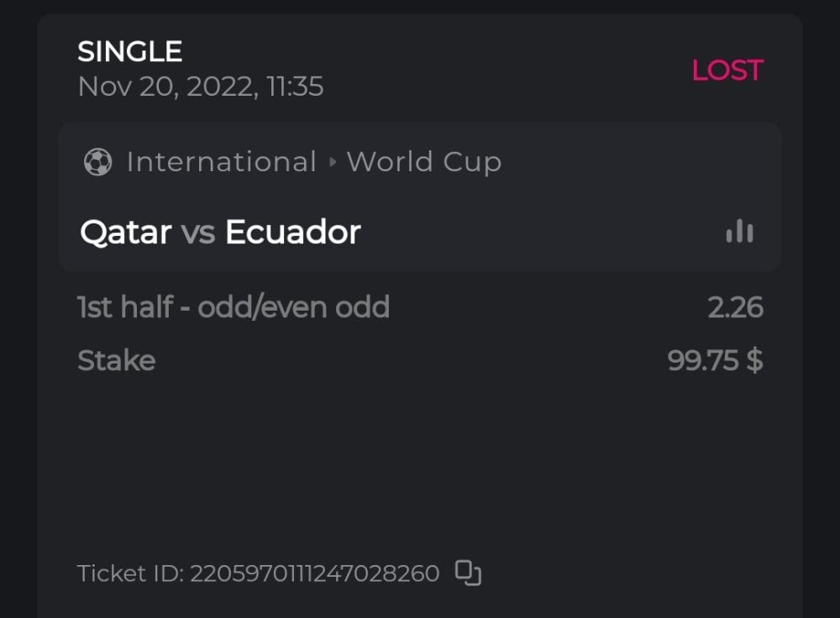
Task: Click the 'Ticket ID:' label
Action: coord(130,574)
